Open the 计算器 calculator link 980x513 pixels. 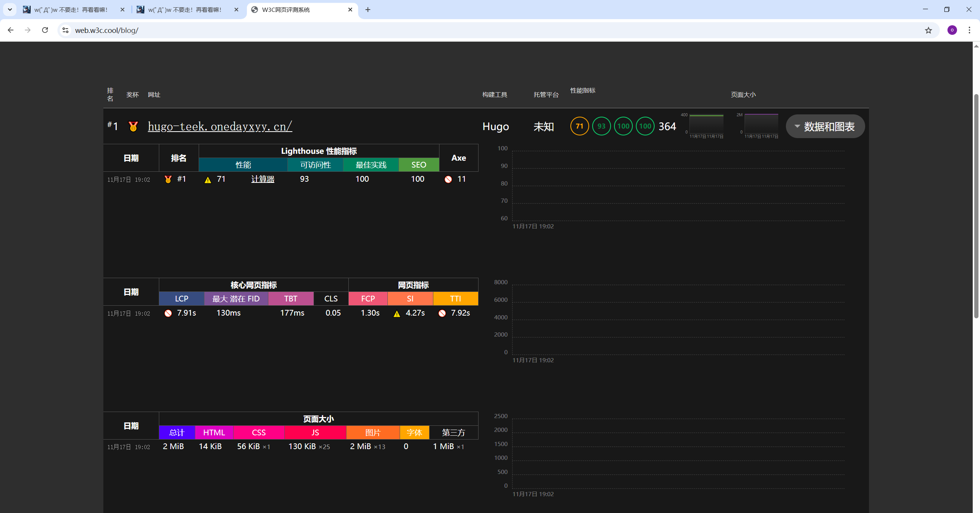(263, 179)
